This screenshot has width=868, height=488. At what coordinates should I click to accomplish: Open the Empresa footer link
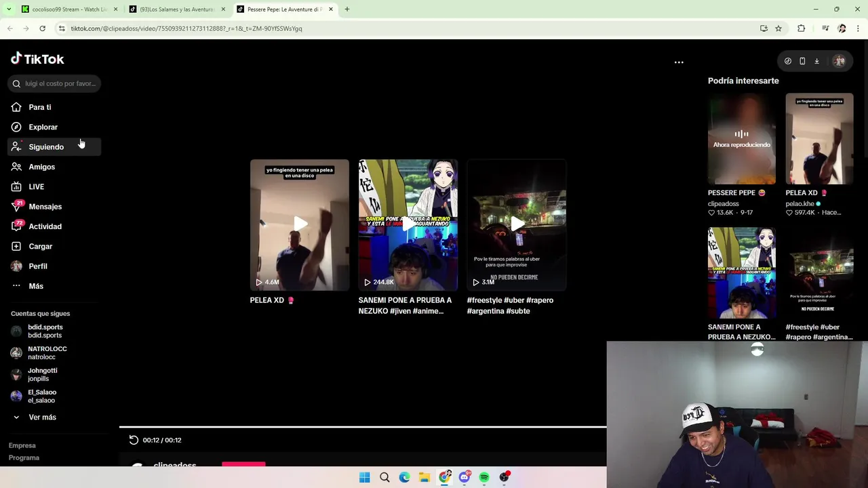(22, 445)
